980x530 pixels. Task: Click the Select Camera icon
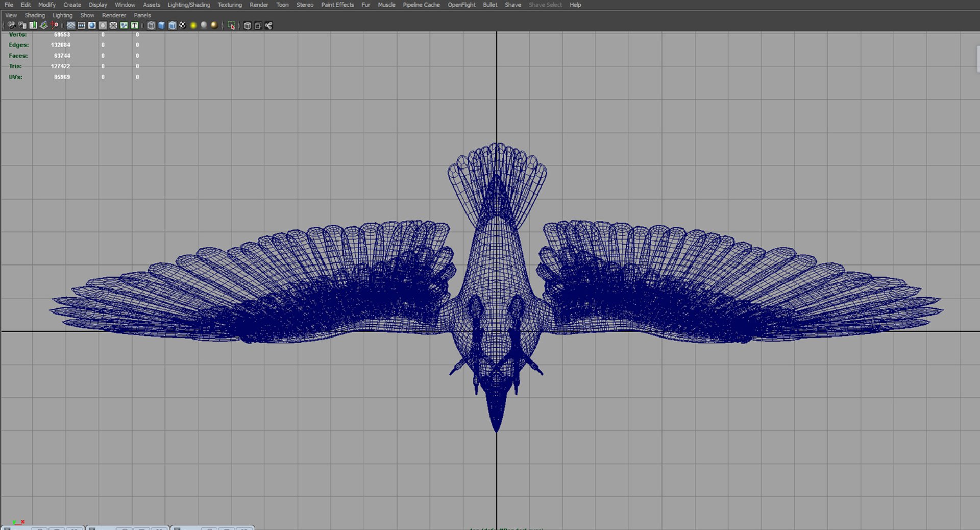tap(11, 25)
